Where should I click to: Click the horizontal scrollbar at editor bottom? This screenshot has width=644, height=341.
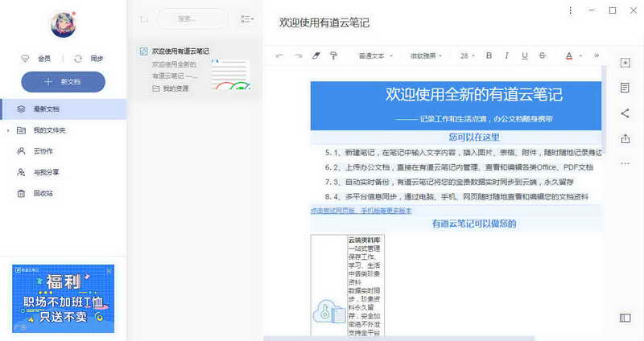(399, 339)
